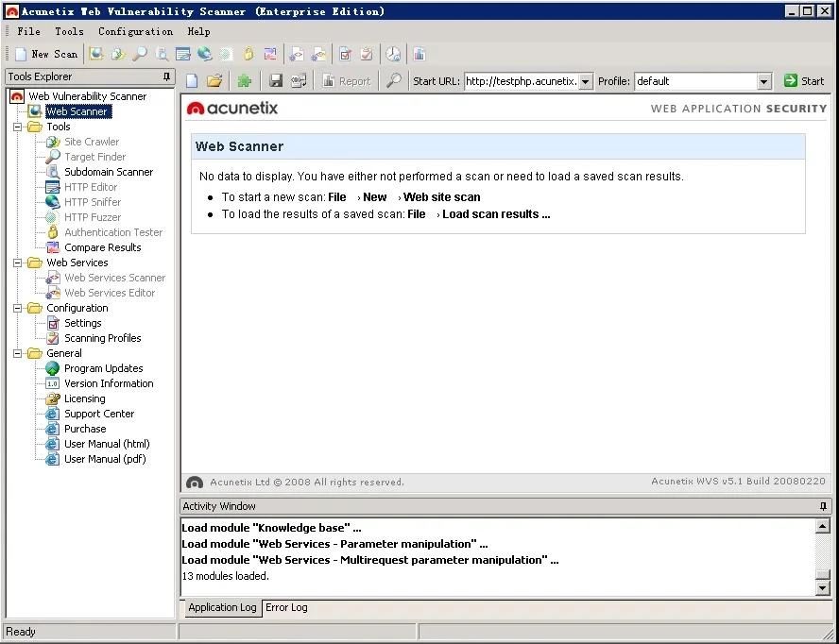The image size is (839, 644).
Task: Click the floppy disk save icon
Action: click(276, 81)
